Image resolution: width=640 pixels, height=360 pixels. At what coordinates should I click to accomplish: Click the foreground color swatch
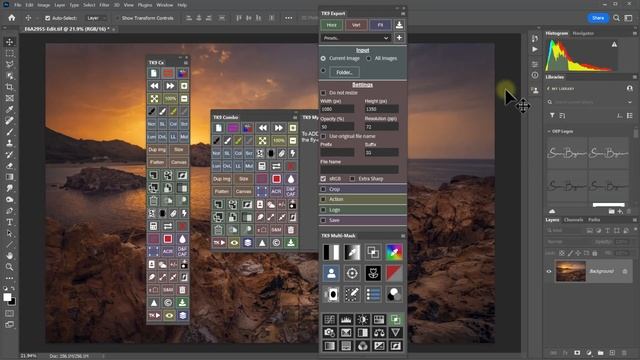point(7,297)
